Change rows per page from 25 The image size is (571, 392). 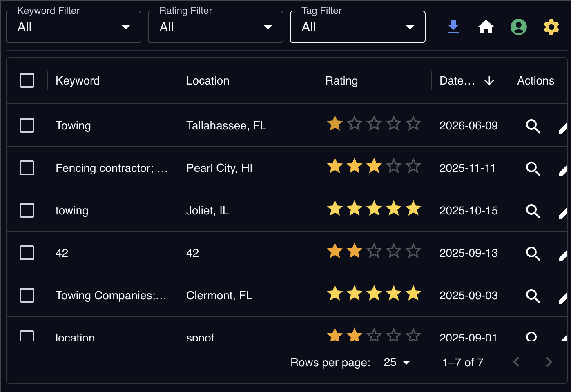(x=397, y=362)
